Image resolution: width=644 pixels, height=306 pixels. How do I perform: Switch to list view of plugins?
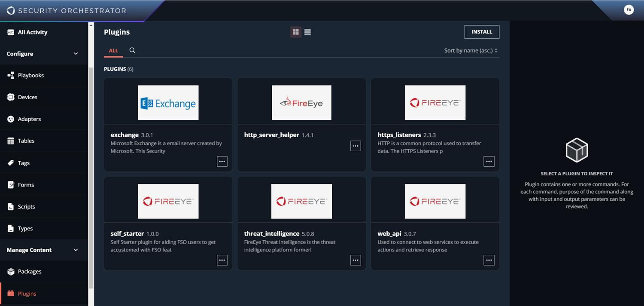point(307,32)
